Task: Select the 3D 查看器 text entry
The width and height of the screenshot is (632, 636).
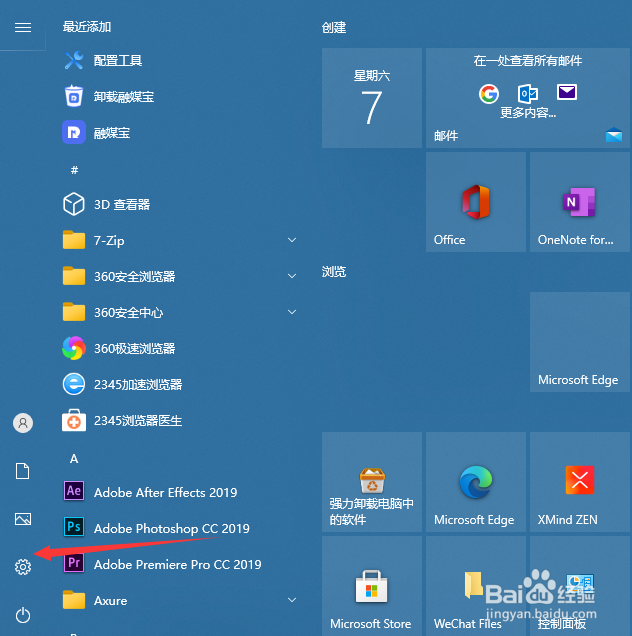Action: click(x=122, y=204)
